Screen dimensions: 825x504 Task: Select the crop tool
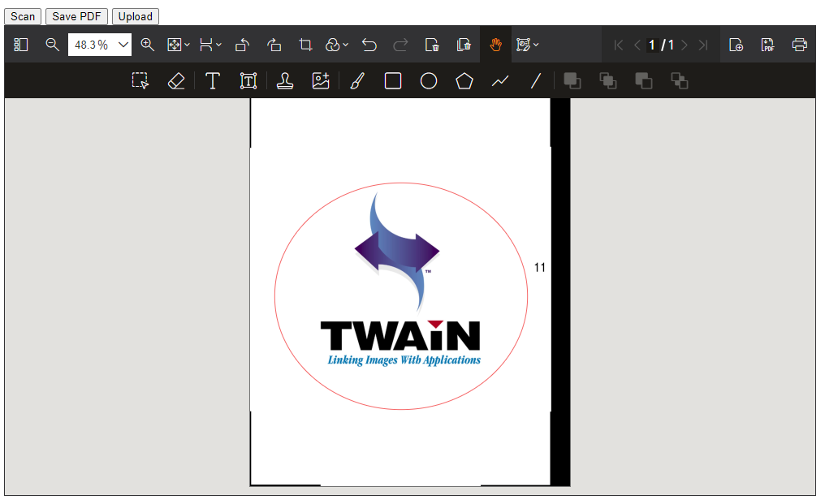tap(305, 45)
